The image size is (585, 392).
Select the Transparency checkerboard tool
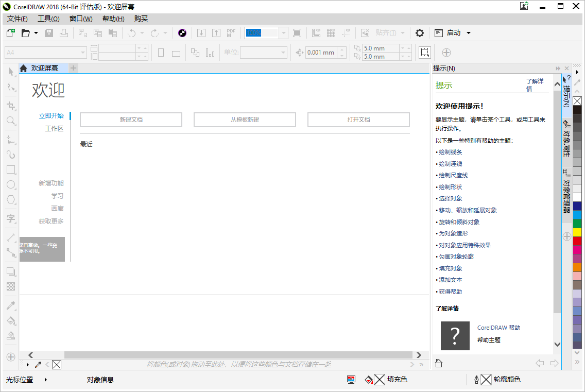[11, 287]
